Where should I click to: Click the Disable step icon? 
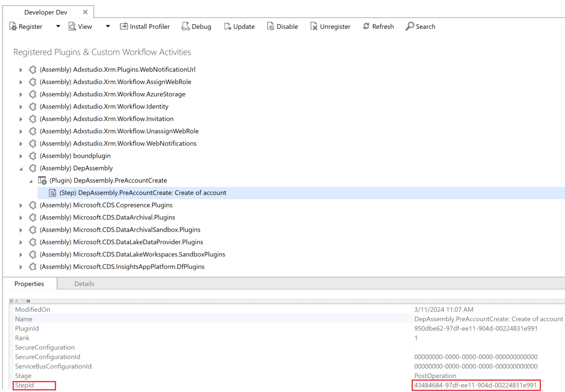(270, 27)
